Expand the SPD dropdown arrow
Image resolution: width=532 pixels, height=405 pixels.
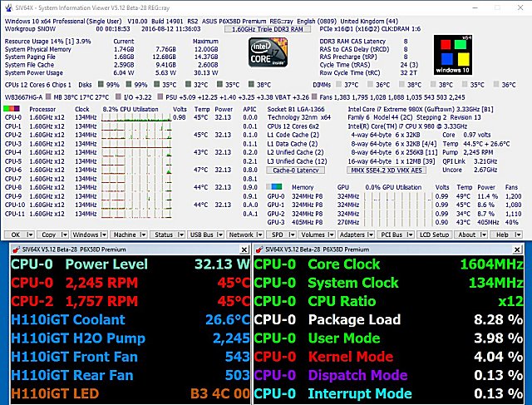point(292,235)
